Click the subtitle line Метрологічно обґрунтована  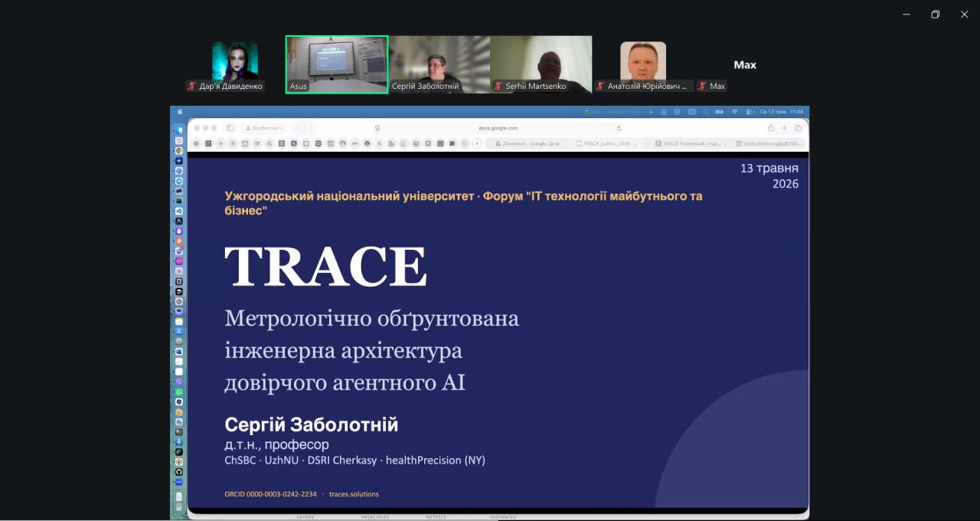point(371,318)
